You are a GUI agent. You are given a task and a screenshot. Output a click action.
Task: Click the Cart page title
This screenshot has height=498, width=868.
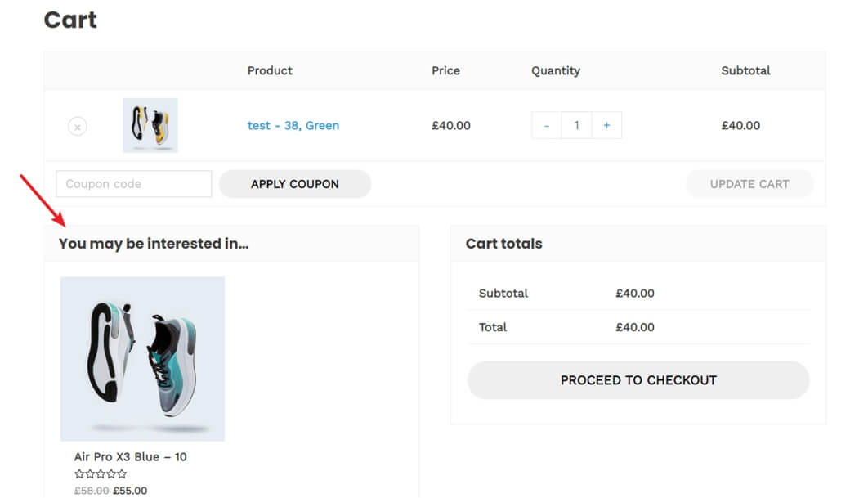coord(70,20)
